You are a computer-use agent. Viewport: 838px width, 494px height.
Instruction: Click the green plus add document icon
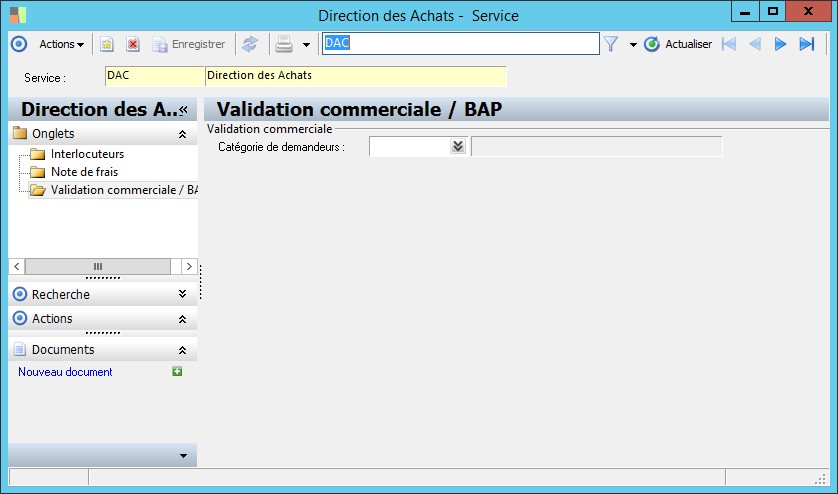coord(177,371)
